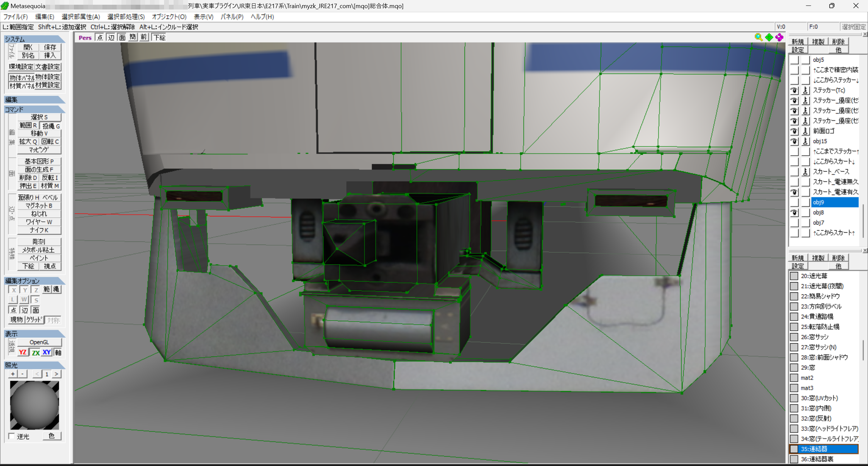Collapse the 編集オプション panel header
The height and width of the screenshot is (466, 868).
[34, 281]
